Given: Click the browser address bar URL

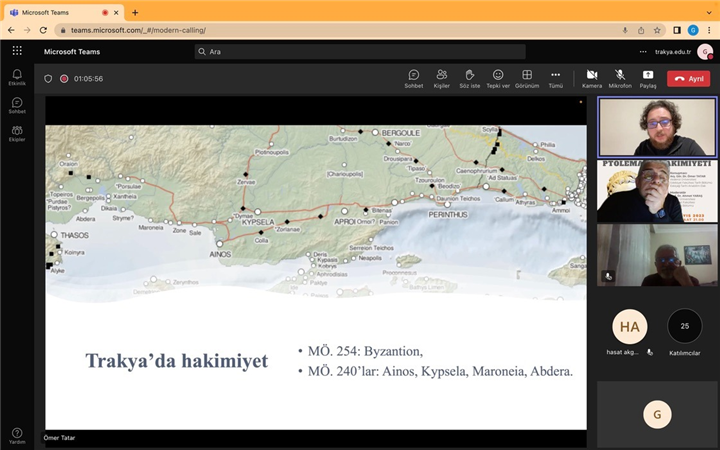Looking at the screenshot, I should [x=138, y=30].
